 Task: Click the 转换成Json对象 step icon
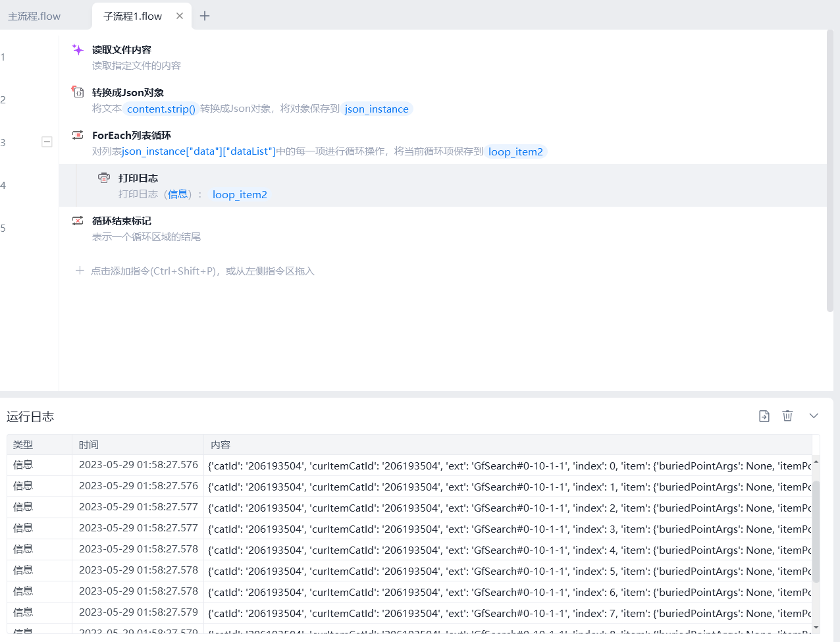[78, 92]
